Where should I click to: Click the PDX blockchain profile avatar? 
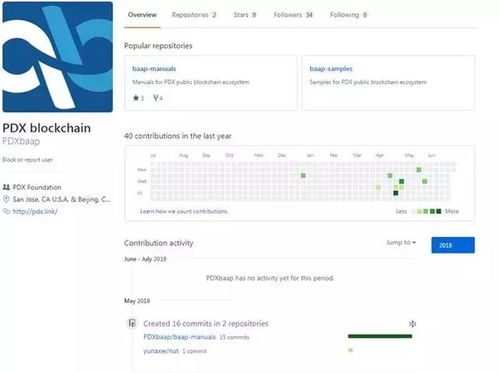(58, 57)
